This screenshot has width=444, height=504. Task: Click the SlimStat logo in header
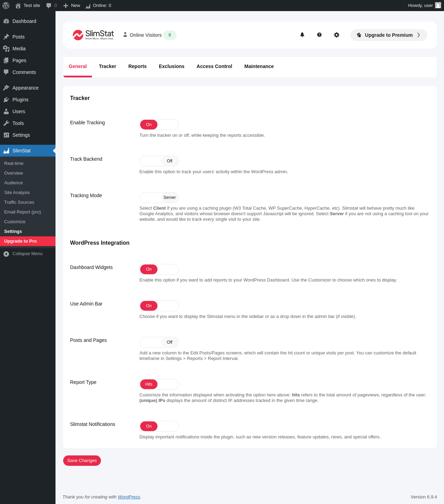93,35
